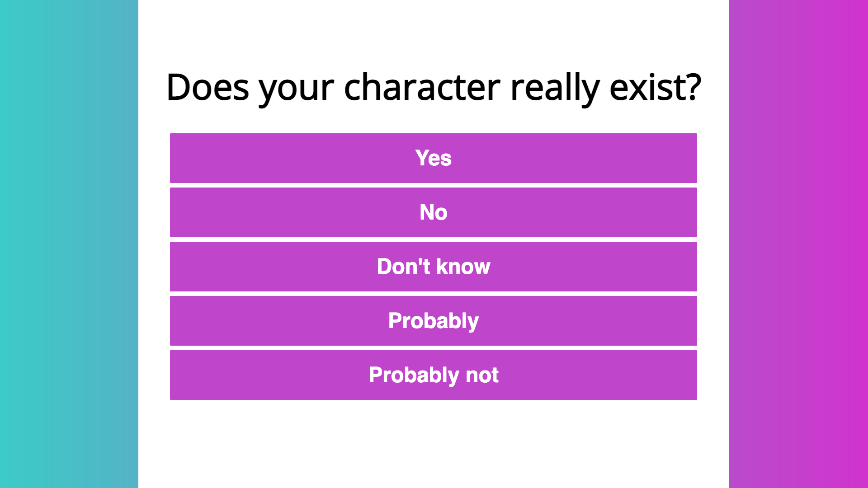The height and width of the screenshot is (488, 868).
Task: Respond Probably to the existence question
Action: pos(433,321)
